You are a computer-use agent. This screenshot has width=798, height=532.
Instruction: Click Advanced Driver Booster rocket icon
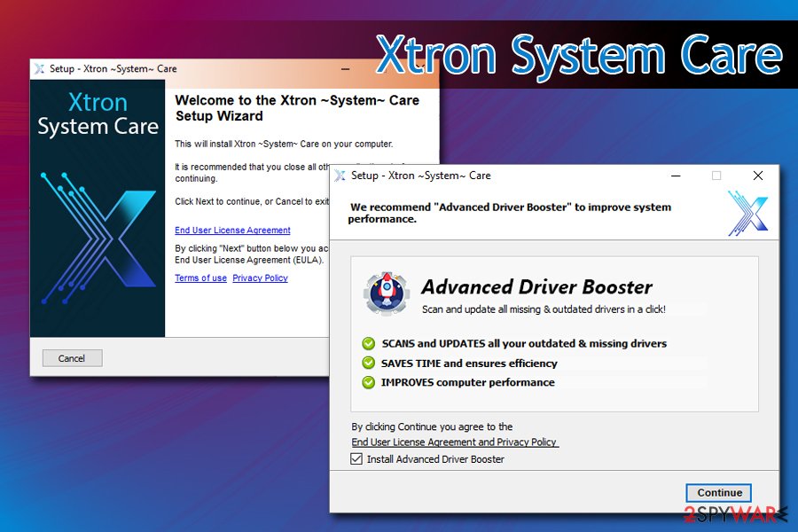[387, 293]
